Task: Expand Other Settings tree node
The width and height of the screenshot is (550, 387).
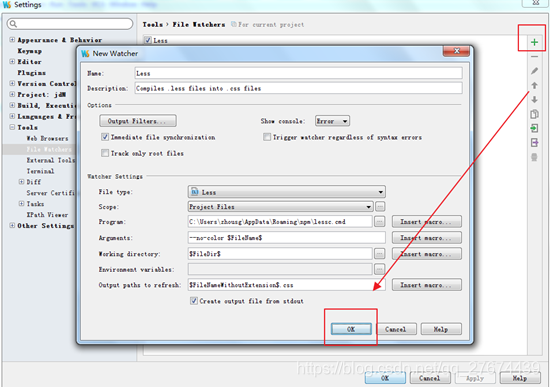Action: click(12, 225)
